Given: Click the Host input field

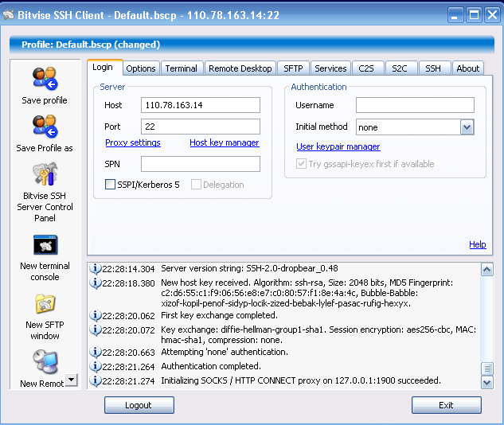Looking at the screenshot, I should (x=201, y=105).
